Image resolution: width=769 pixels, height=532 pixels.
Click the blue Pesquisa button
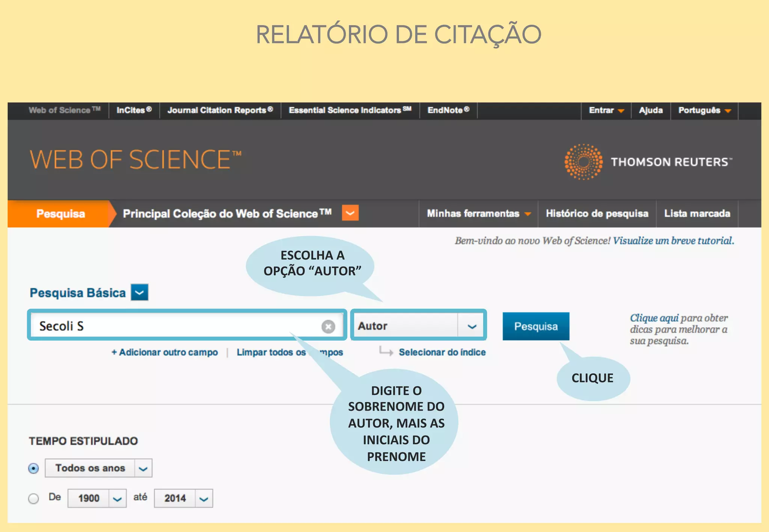[x=536, y=326]
